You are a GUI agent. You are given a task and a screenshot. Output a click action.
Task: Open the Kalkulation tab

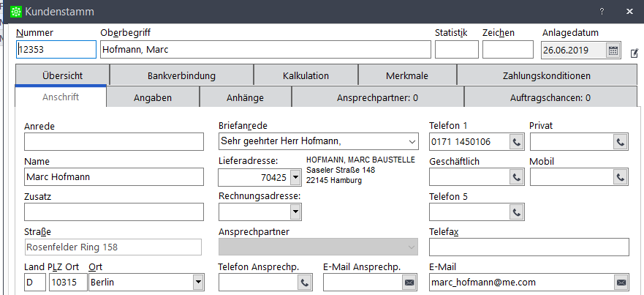click(x=306, y=75)
